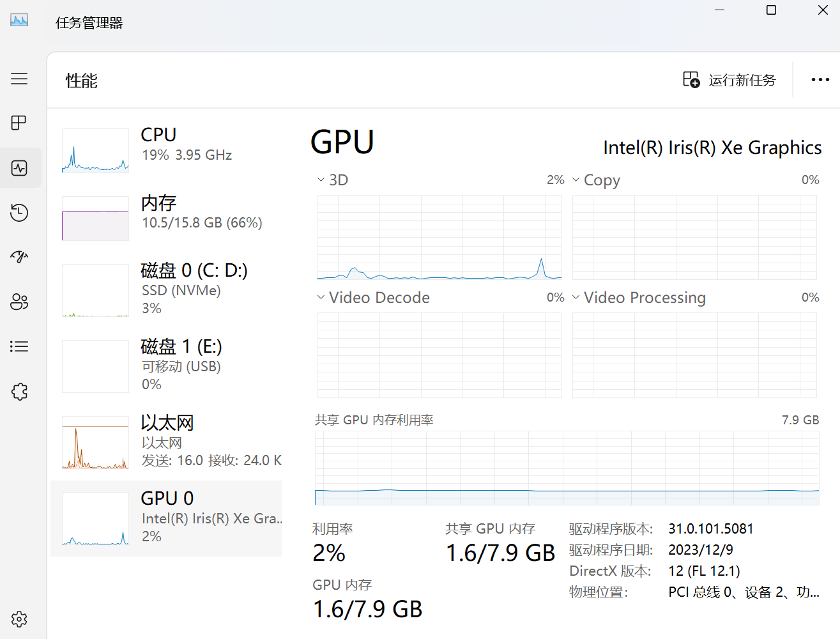
Task: Open the Details list page icon
Action: click(x=19, y=346)
